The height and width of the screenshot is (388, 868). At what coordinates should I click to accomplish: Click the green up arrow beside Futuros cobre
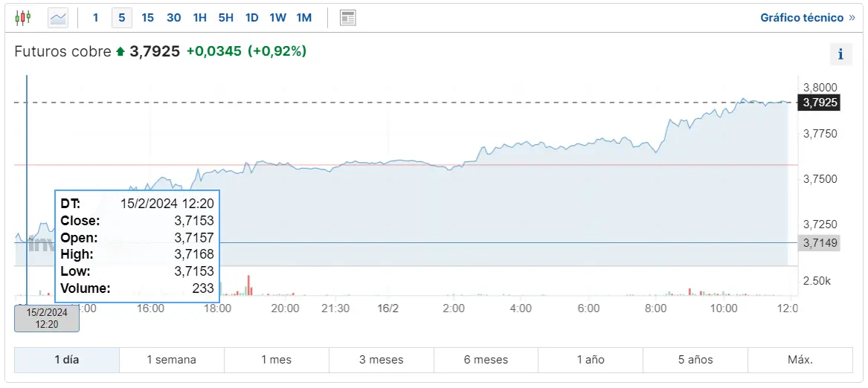point(120,52)
